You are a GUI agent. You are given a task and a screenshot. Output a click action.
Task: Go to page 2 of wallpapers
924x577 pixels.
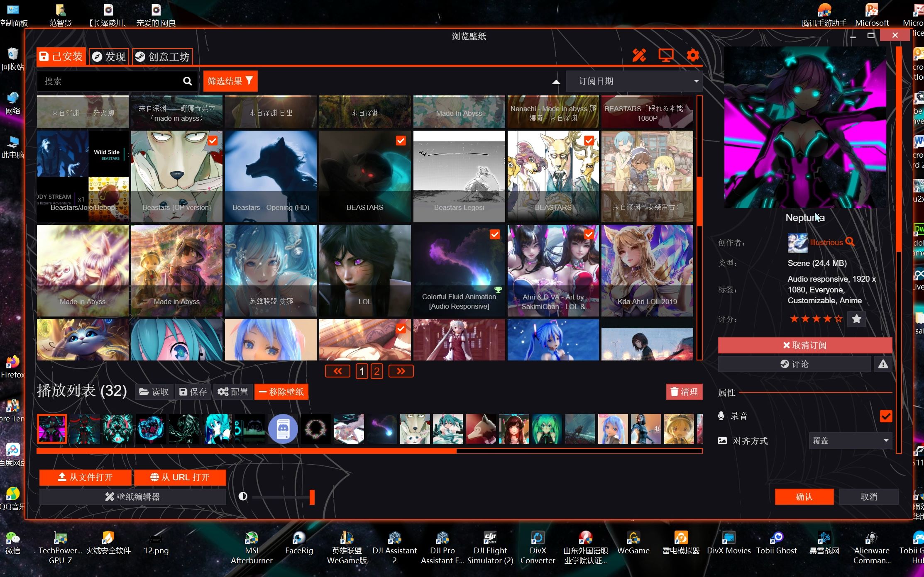coord(376,371)
